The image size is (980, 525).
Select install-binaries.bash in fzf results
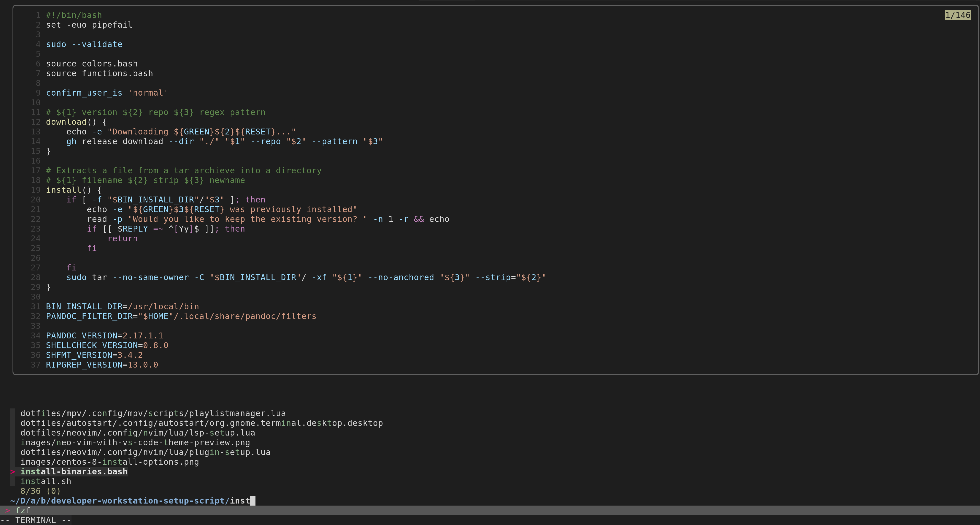point(74,471)
